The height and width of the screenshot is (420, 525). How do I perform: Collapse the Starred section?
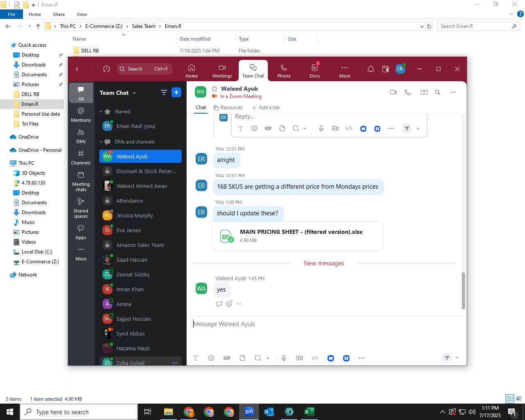coord(101,112)
